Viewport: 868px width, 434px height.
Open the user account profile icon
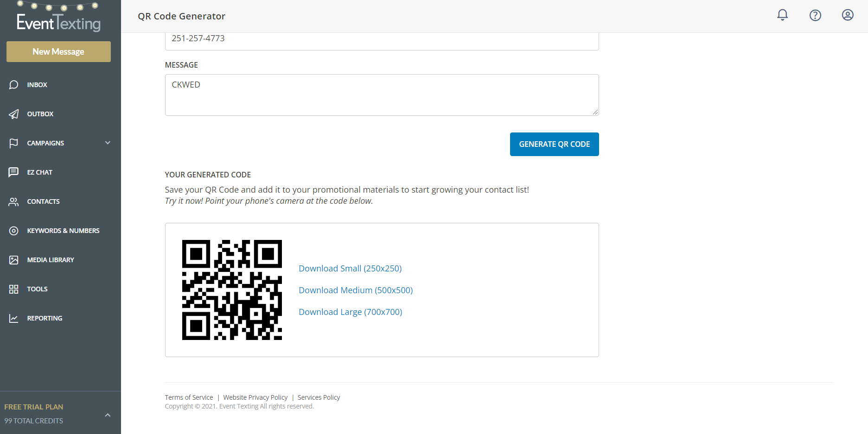tap(848, 15)
